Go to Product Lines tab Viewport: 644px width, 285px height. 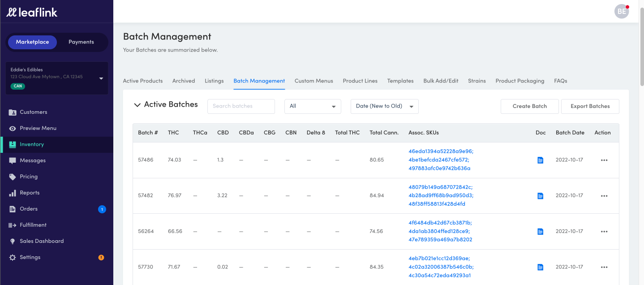(360, 81)
